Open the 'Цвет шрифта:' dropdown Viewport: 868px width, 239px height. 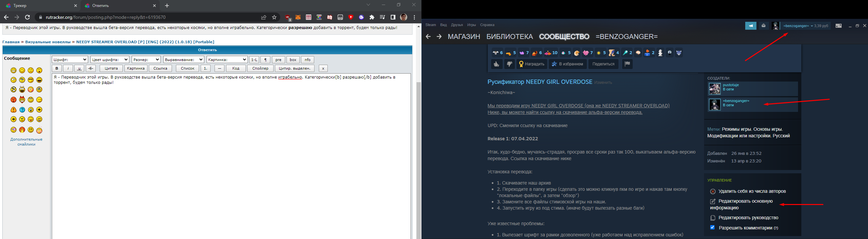click(x=110, y=60)
